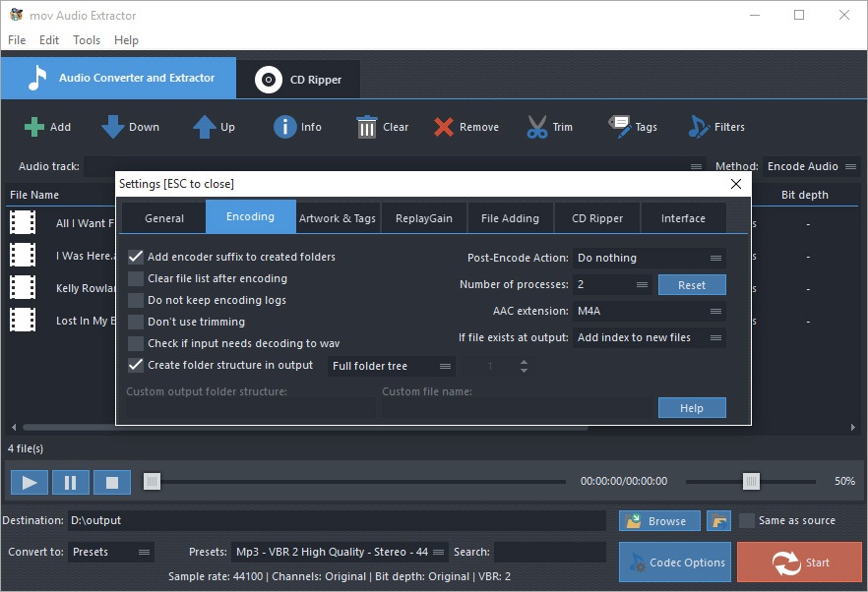Open the Mp3 VBR presets dropdown

pyautogui.click(x=340, y=552)
